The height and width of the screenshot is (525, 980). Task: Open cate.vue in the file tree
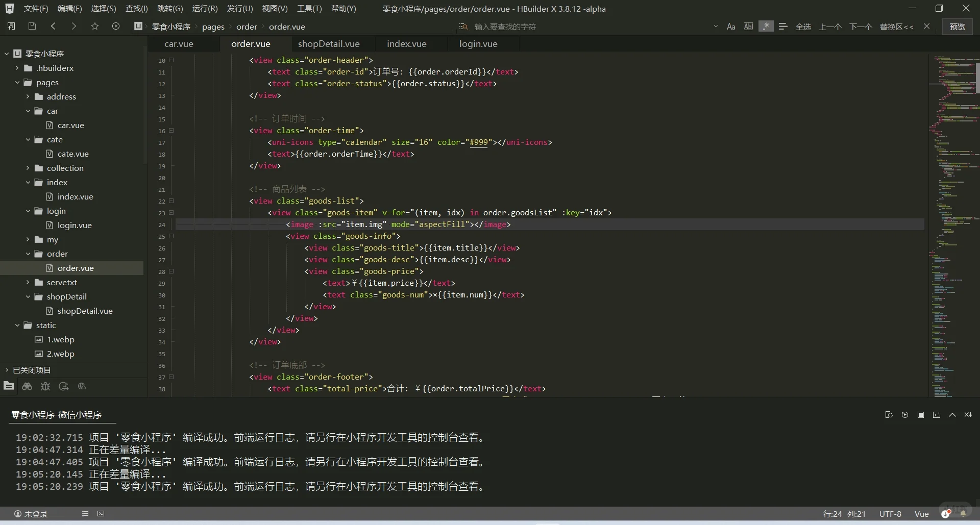(73, 154)
